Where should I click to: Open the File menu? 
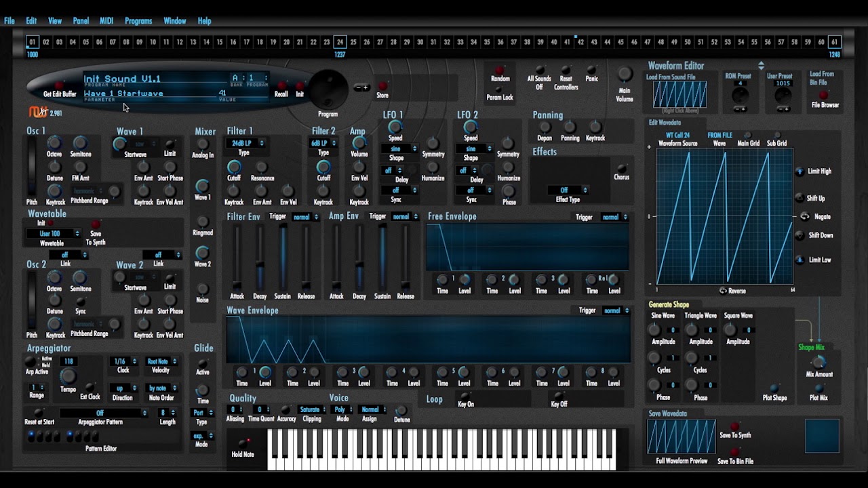pos(9,21)
